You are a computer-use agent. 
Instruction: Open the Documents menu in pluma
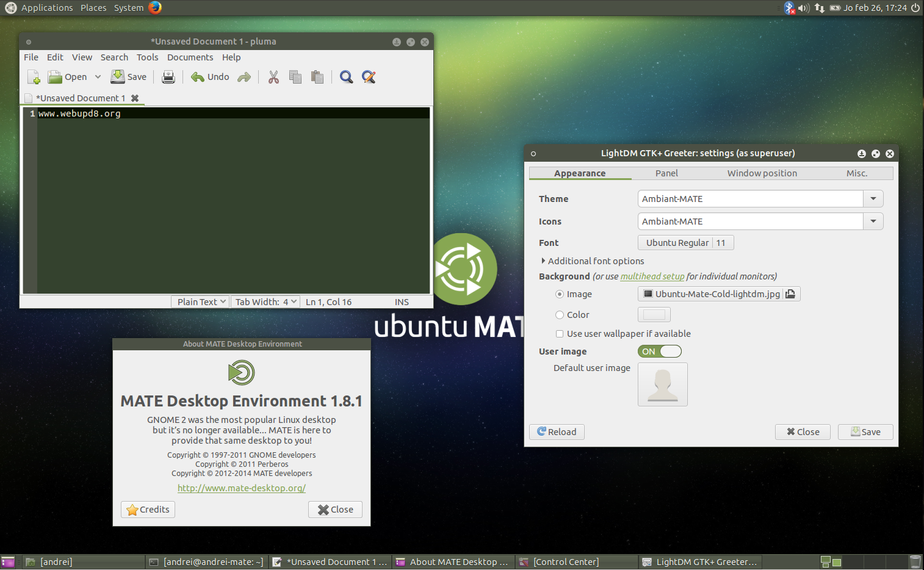190,57
